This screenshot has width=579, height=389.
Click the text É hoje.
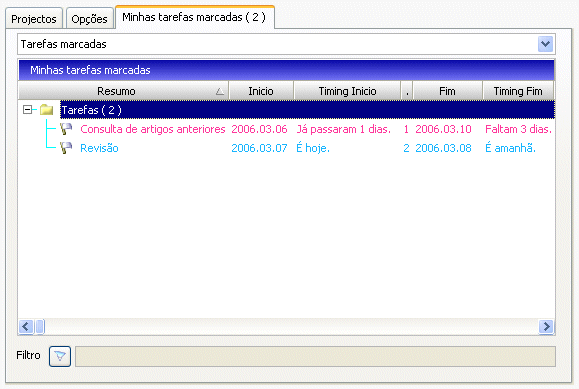[x=313, y=148]
